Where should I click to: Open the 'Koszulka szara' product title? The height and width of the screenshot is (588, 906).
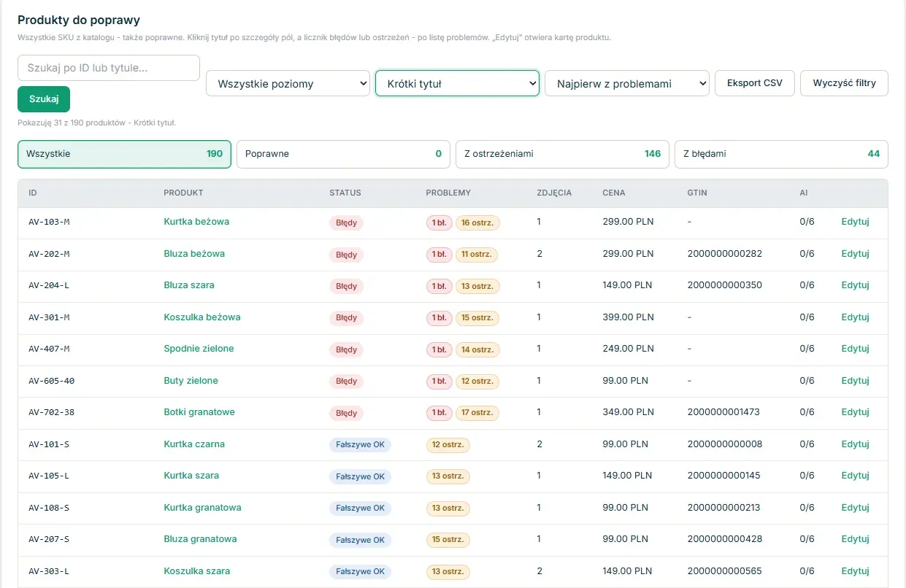[x=196, y=571]
